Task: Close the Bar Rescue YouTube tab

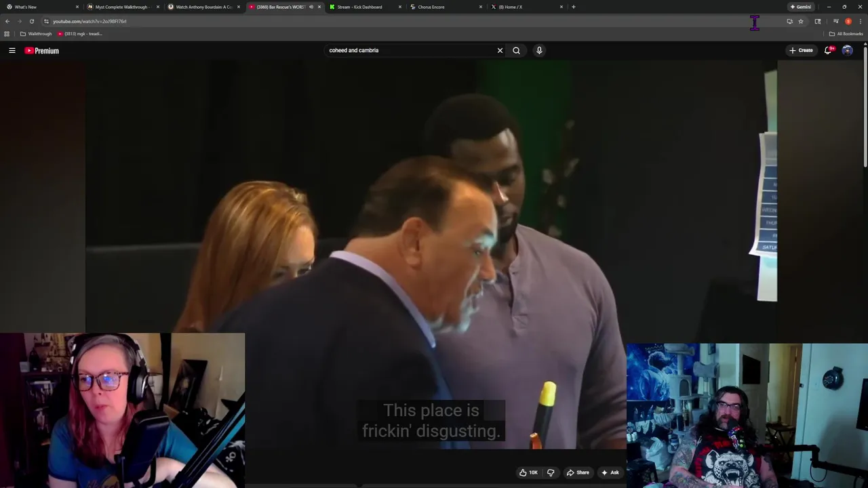Action: 319,7
